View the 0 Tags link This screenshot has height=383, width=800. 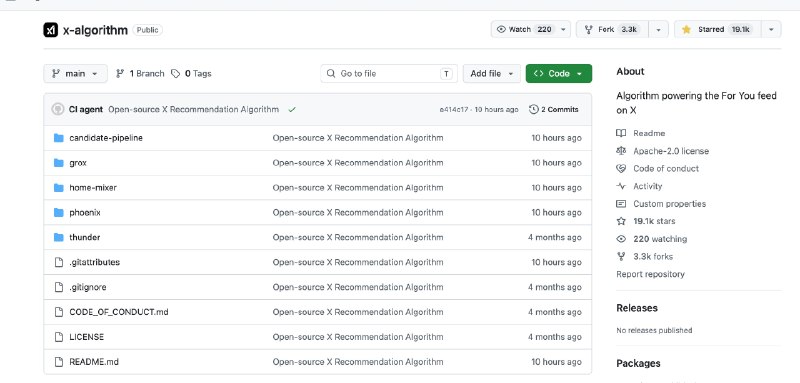(x=191, y=73)
